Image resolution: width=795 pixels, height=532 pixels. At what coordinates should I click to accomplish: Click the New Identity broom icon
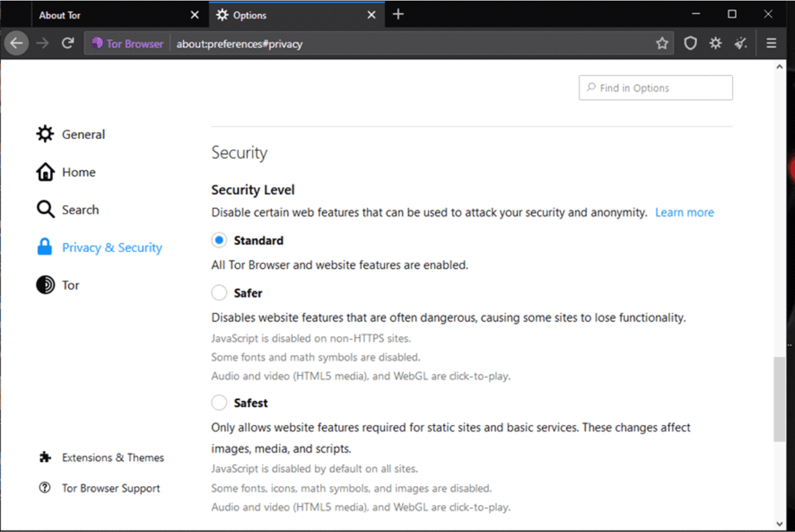point(741,43)
